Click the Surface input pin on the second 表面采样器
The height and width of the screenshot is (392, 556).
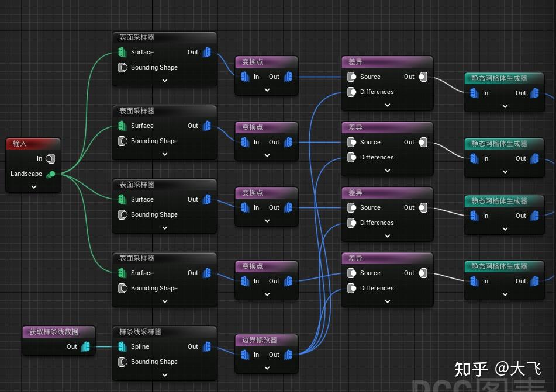(x=123, y=126)
